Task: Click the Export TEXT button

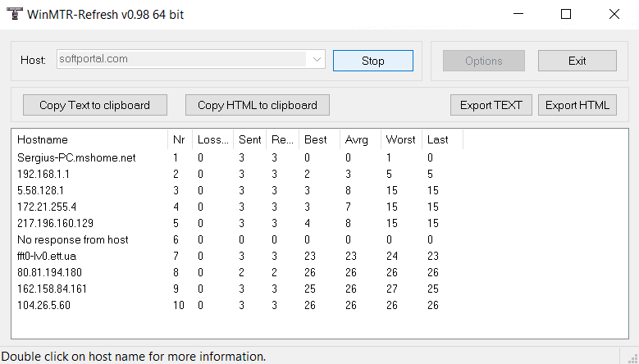Action: [491, 105]
